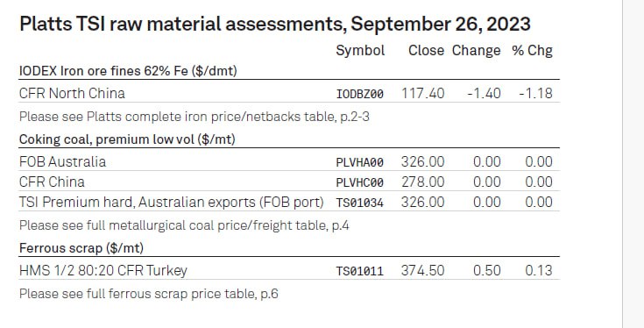Viewport: 644px width, 328px height.
Task: Select the PLVHA00 symbol code
Action: pos(360,162)
